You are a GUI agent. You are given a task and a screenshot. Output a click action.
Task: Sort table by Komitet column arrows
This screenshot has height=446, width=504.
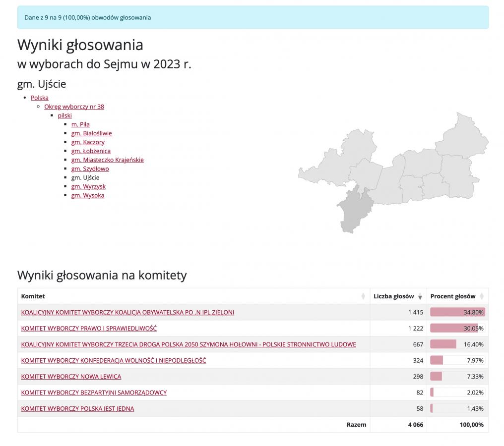(363, 296)
